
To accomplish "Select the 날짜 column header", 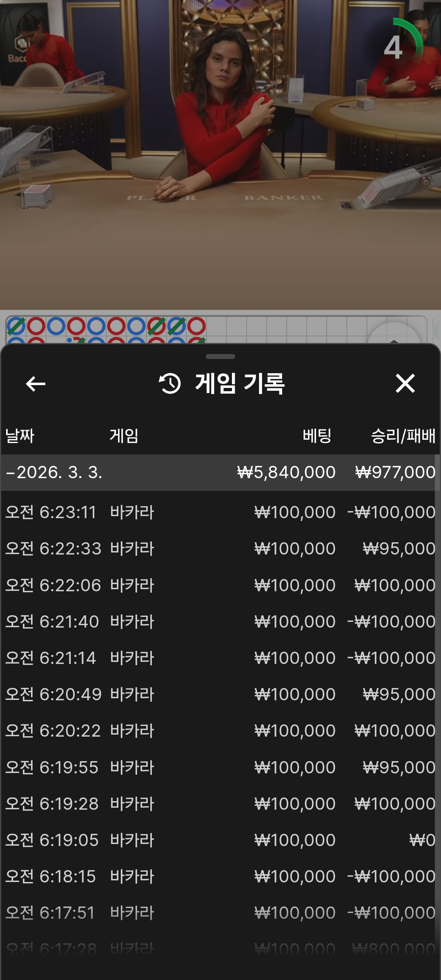I will coord(20,436).
